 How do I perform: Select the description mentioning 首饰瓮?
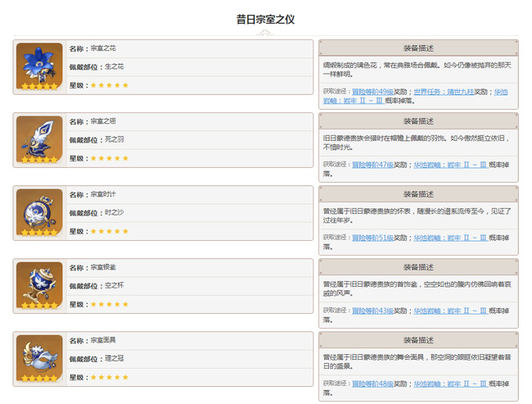coord(417,288)
